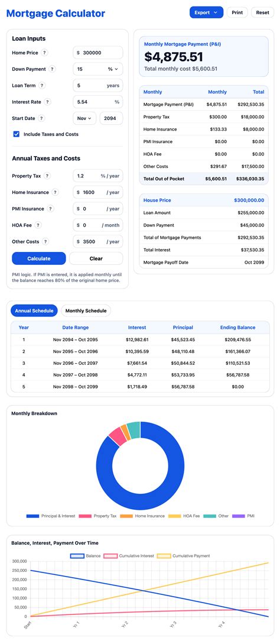Open the Export dropdown menu
Viewport: 280px width, 644px height.
206,12
